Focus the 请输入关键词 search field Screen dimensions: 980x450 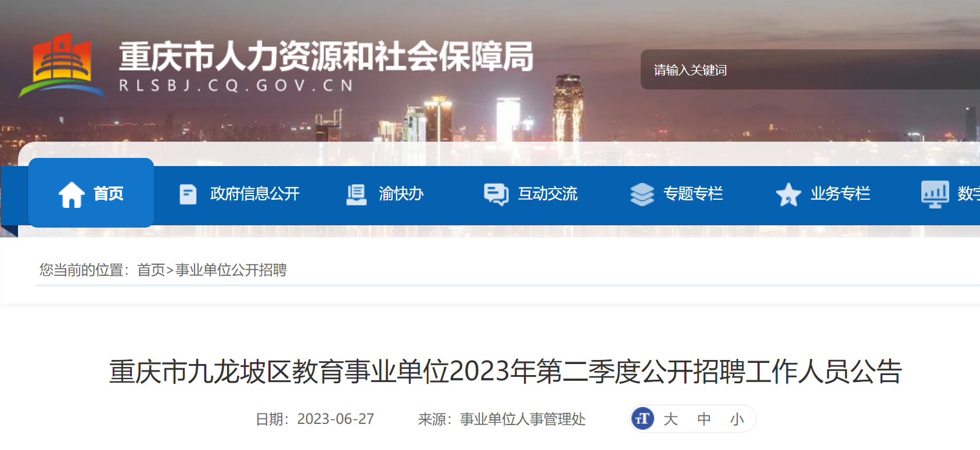click(810, 70)
